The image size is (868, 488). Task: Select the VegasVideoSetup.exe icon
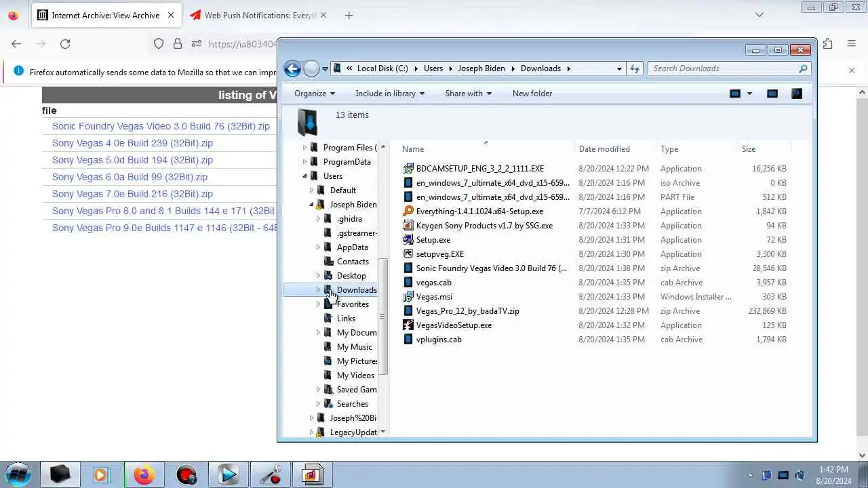(x=408, y=325)
